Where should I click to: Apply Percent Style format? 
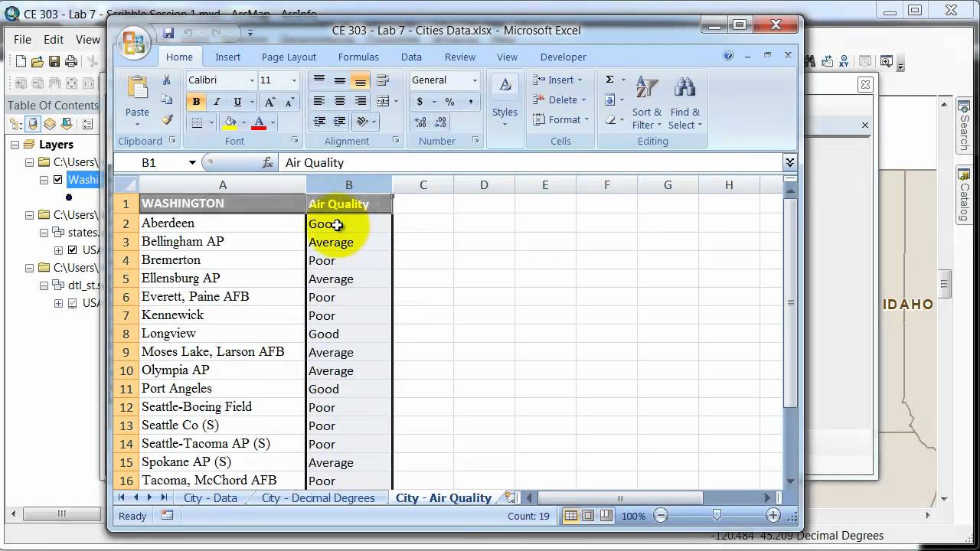point(449,102)
